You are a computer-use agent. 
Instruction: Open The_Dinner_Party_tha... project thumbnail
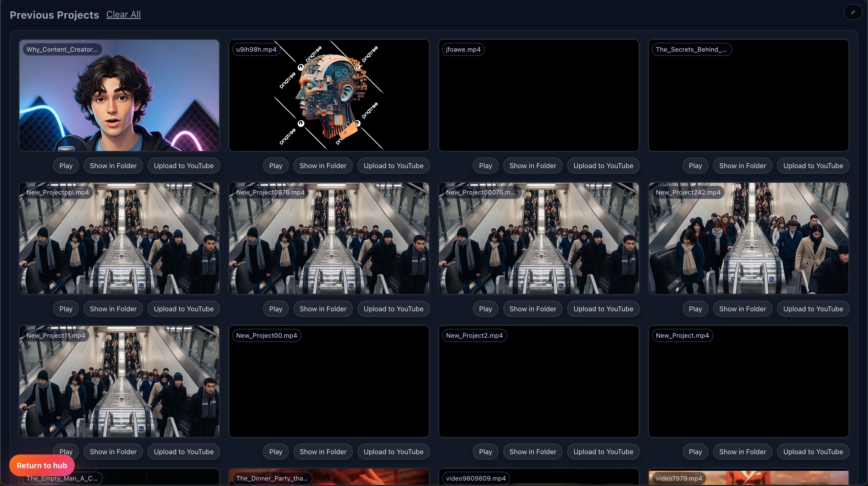[329, 478]
